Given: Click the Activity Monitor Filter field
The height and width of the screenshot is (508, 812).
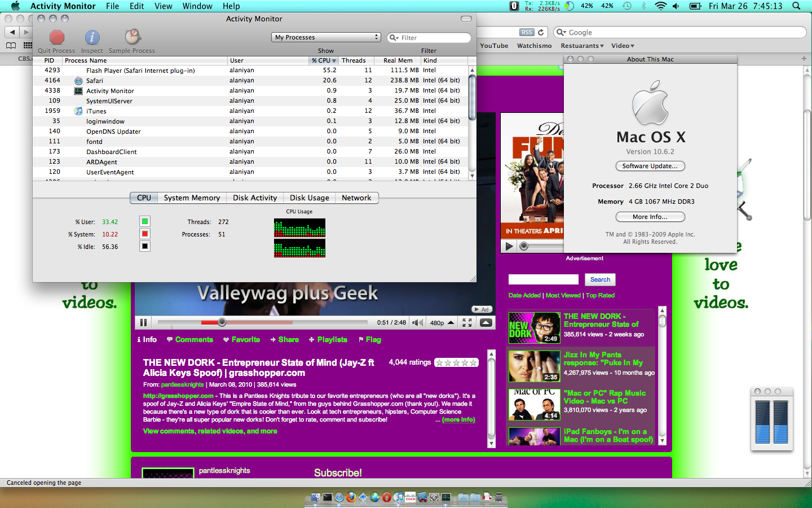Looking at the screenshot, I should 429,38.
